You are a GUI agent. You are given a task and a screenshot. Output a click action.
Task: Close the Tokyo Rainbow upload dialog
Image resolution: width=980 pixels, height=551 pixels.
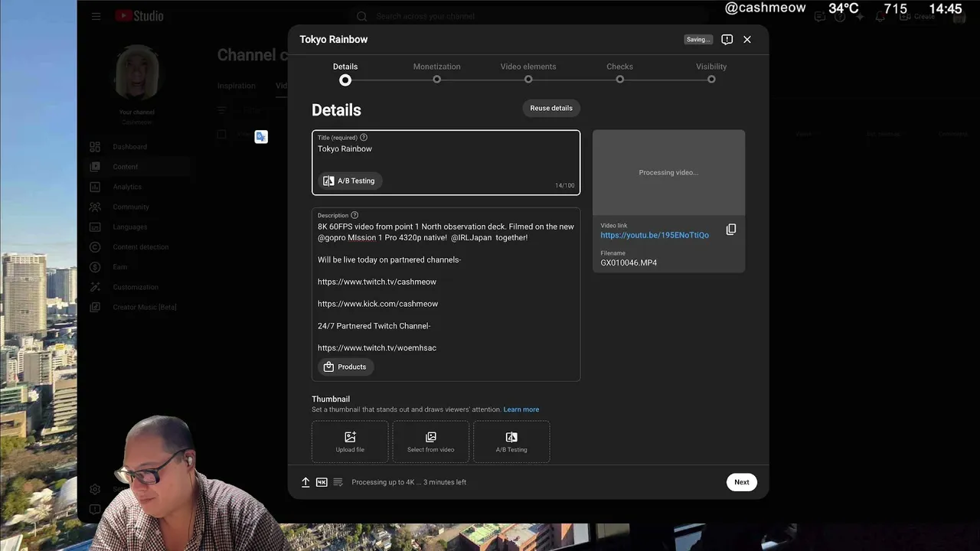pos(747,39)
